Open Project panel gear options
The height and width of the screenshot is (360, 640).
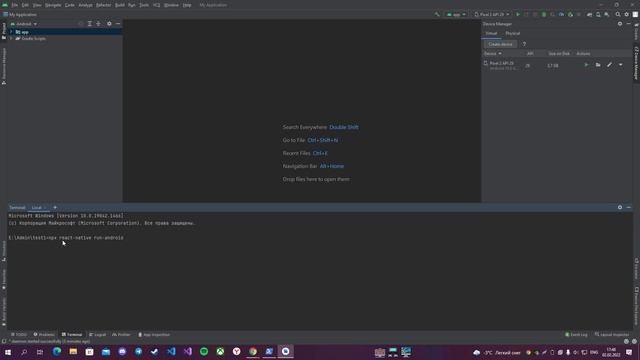(x=109, y=24)
